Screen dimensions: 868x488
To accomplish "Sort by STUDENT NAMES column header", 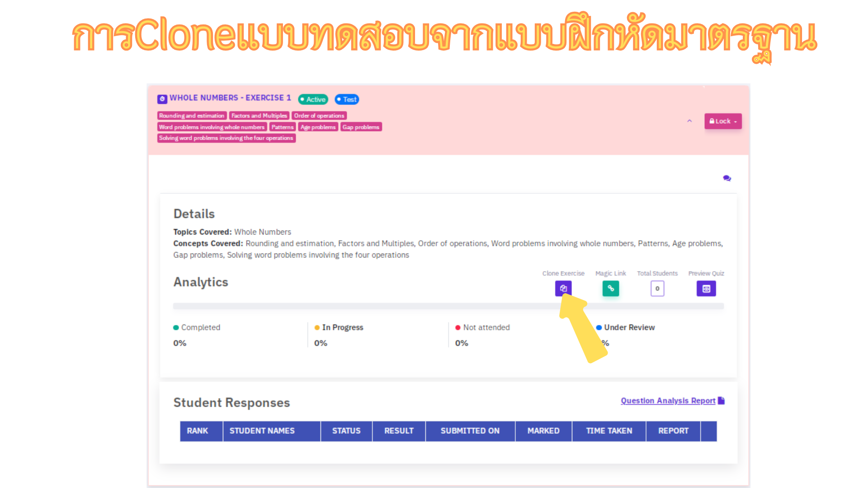I will pyautogui.click(x=262, y=431).
